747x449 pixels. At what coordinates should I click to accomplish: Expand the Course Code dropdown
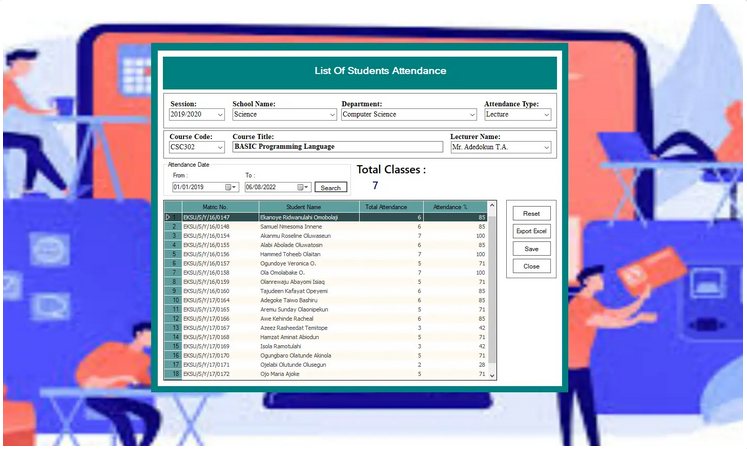[x=220, y=147]
